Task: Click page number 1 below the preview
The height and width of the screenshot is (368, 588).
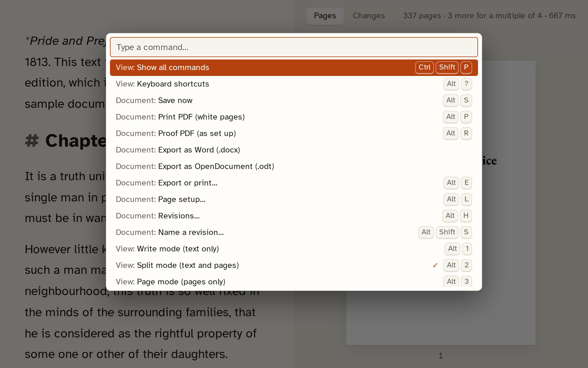Action: point(440,356)
